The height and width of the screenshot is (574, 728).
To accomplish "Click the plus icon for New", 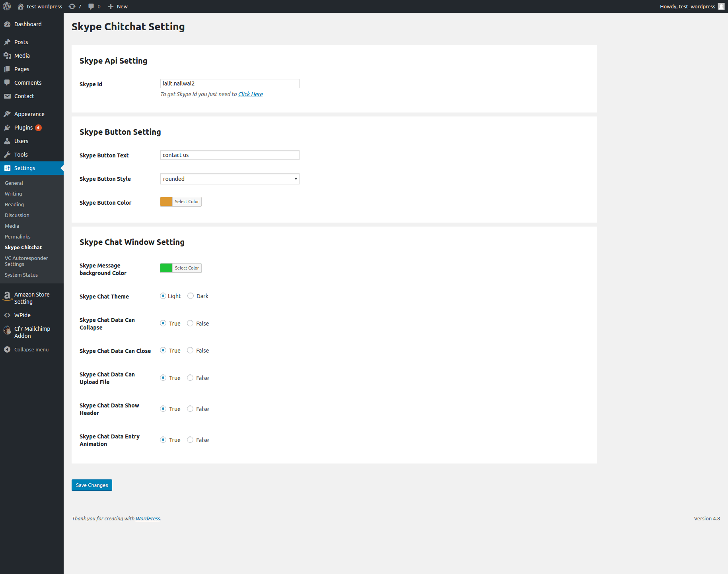I will (x=111, y=6).
